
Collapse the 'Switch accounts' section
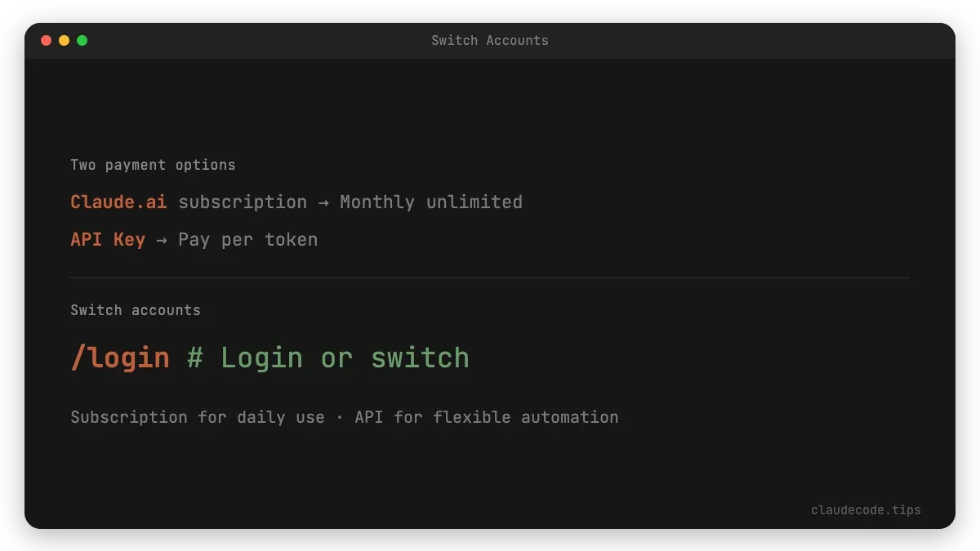[136, 310]
